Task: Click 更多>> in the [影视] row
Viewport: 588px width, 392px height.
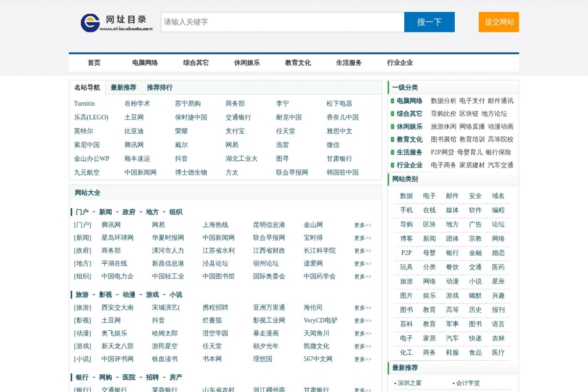Action: pyautogui.click(x=363, y=321)
